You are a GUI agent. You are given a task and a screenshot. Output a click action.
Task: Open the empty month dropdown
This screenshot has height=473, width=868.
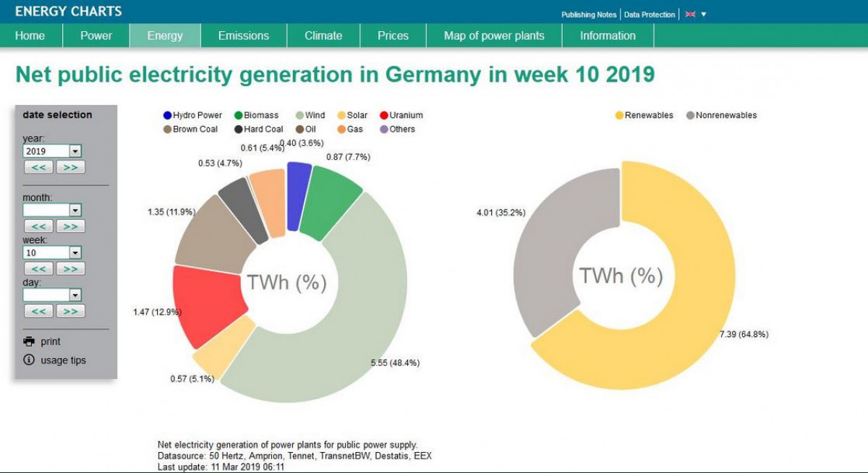click(x=52, y=210)
